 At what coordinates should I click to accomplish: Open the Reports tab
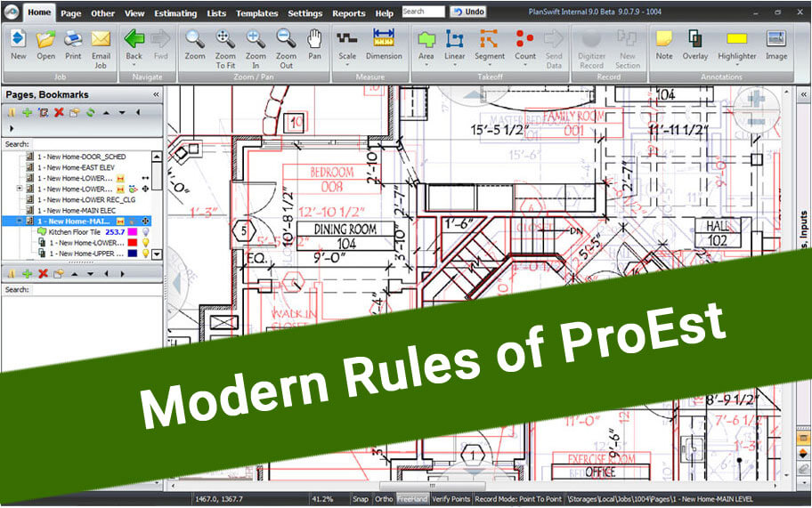click(348, 13)
